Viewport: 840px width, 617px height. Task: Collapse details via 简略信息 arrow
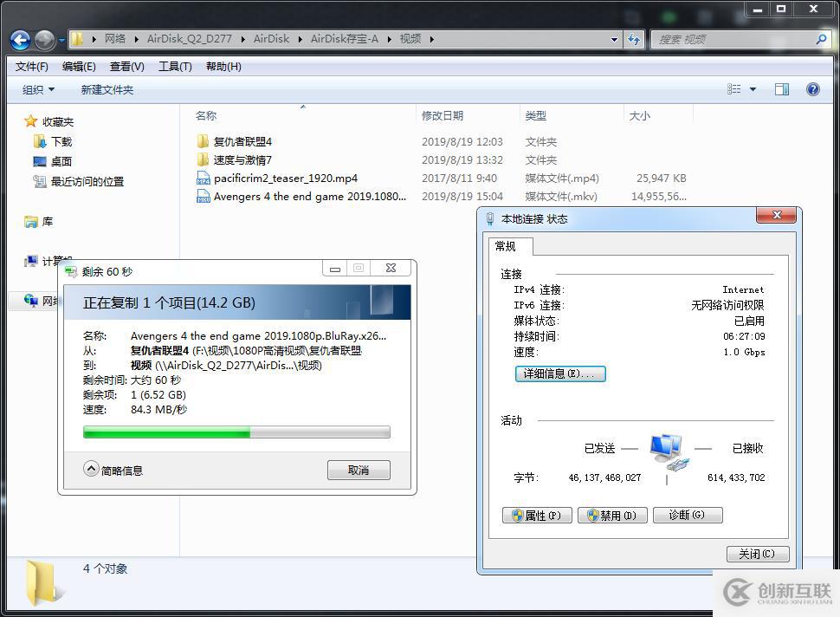(x=92, y=469)
